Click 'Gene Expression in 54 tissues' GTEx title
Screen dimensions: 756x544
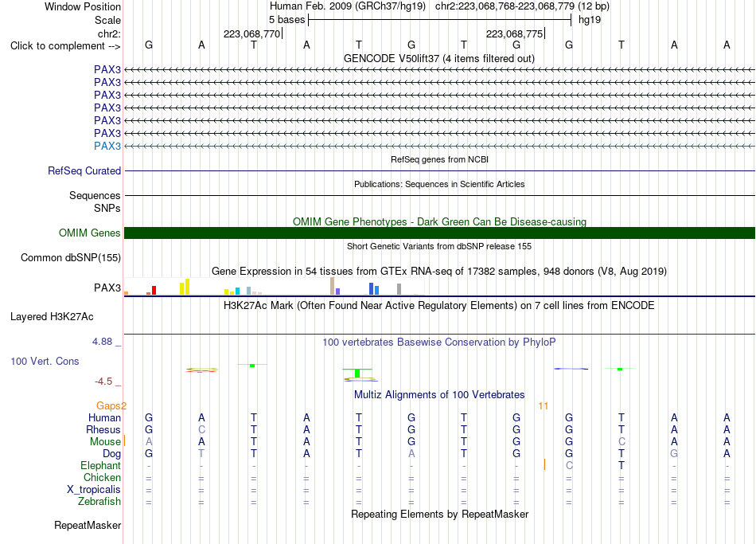coord(439,272)
